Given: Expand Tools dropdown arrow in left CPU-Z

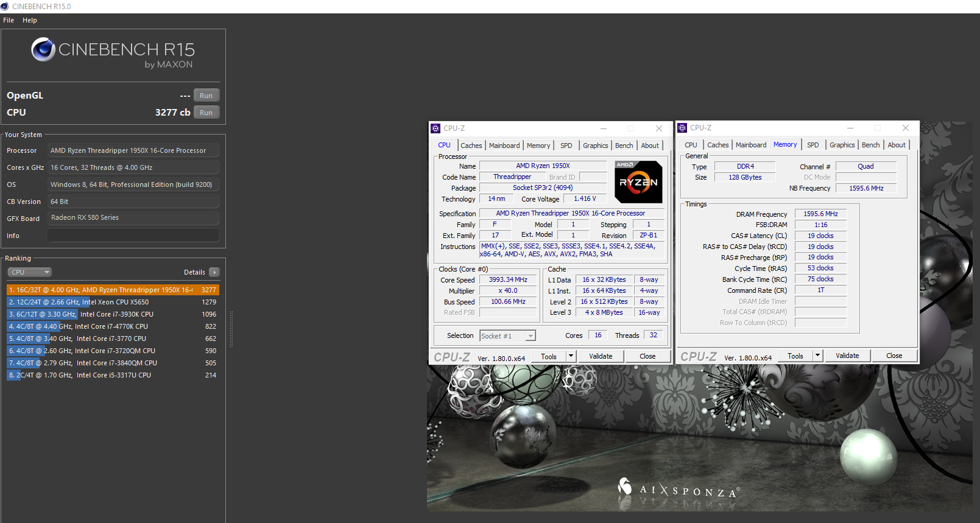Looking at the screenshot, I should [x=571, y=356].
